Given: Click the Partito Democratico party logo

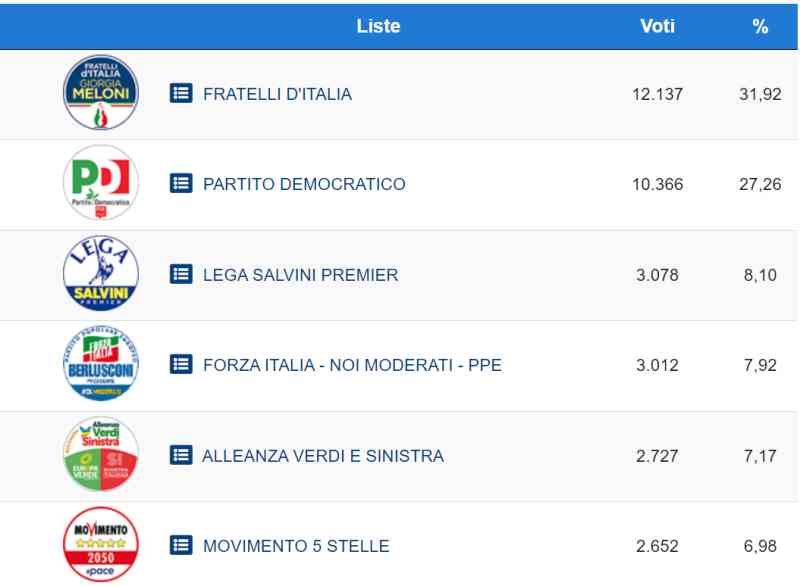Looking at the screenshot, I should (101, 184).
